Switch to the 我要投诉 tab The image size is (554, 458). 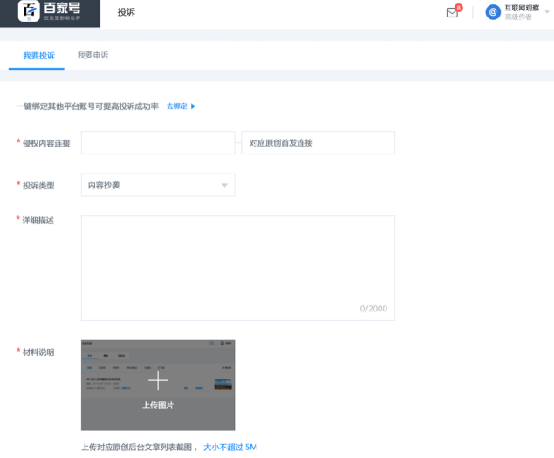tap(39, 55)
